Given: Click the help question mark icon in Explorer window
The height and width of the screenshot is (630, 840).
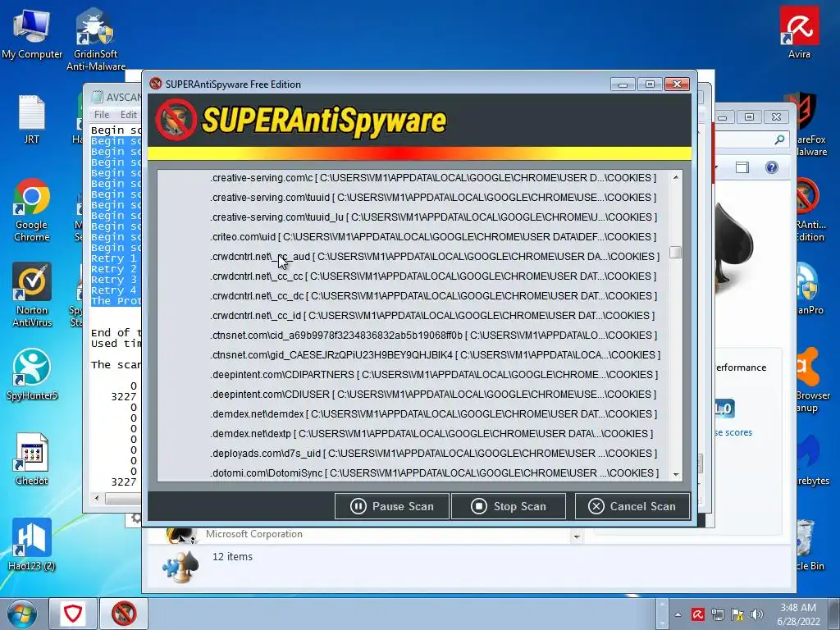Looking at the screenshot, I should (771, 167).
